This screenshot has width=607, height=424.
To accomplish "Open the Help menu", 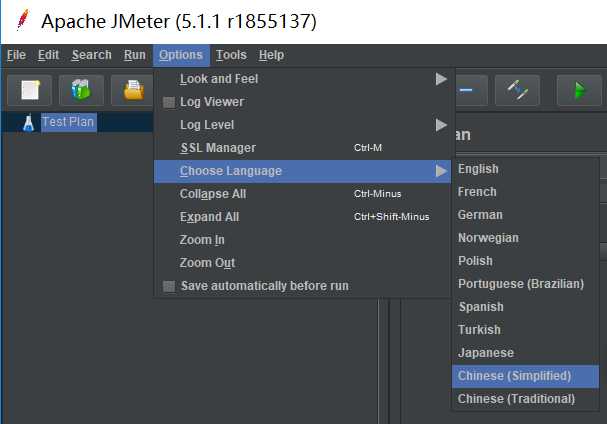I will tap(271, 55).
